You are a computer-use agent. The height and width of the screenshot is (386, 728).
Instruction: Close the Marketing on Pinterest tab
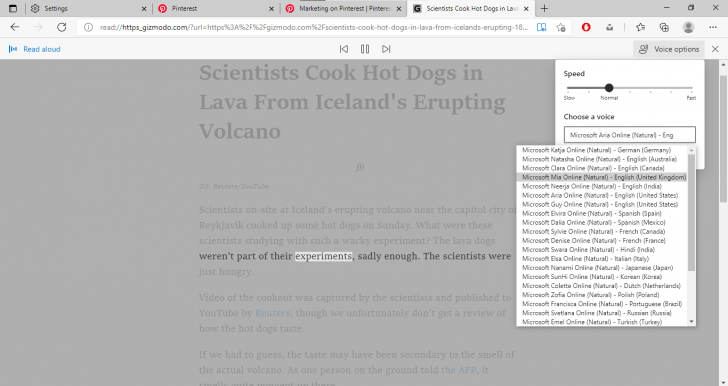pos(399,8)
